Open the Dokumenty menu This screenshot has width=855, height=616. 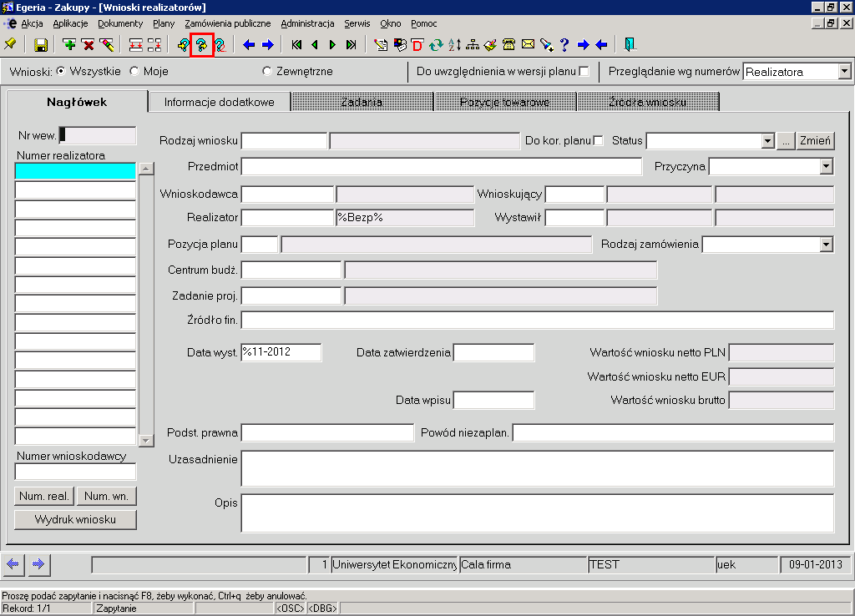[120, 23]
